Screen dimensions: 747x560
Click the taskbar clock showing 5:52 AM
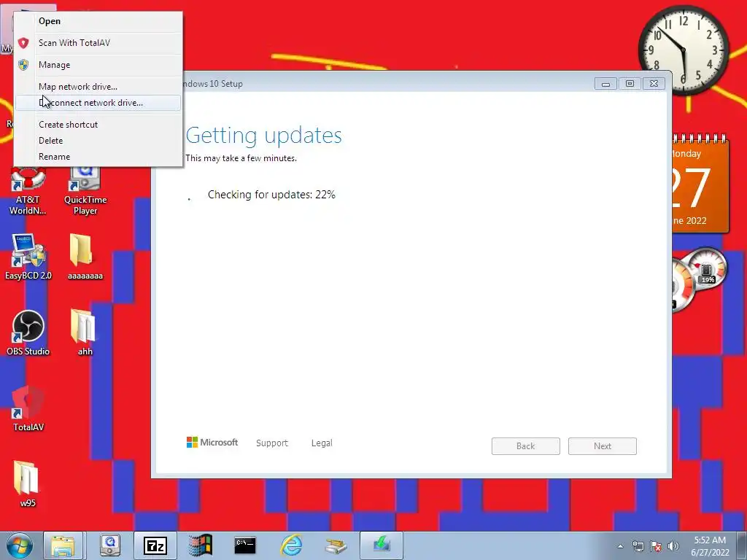[710, 546]
